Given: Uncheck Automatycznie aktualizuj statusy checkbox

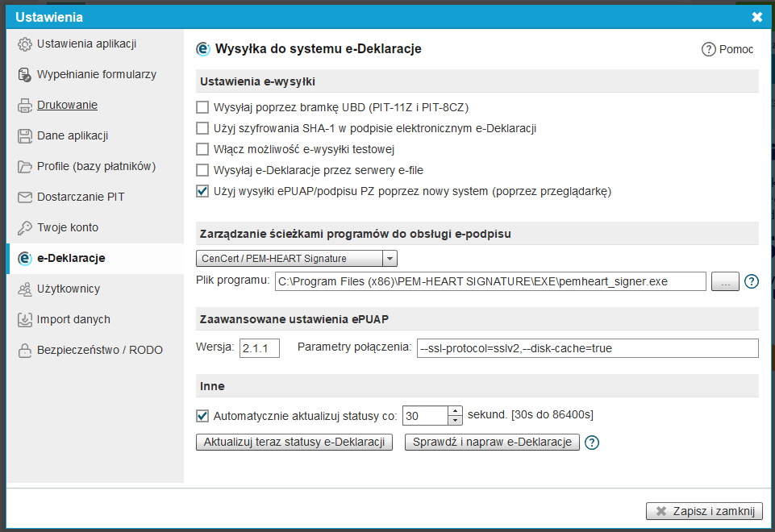Looking at the screenshot, I should point(202,416).
